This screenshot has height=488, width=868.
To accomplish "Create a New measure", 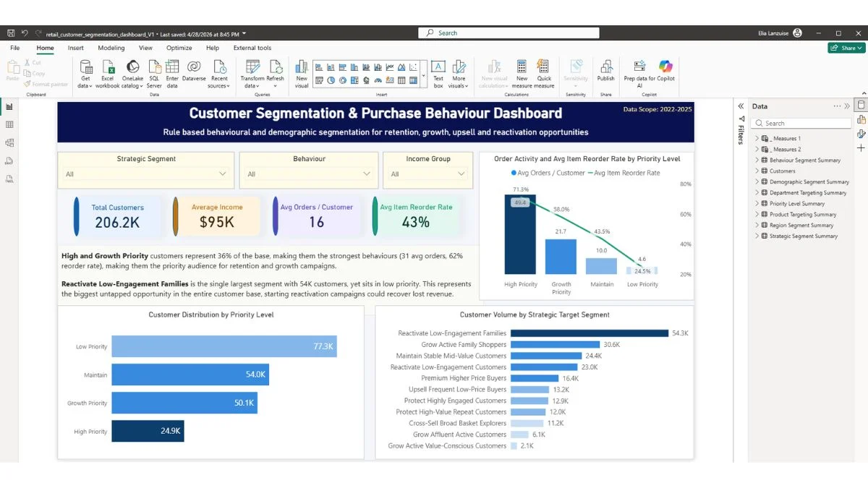I will (x=522, y=74).
